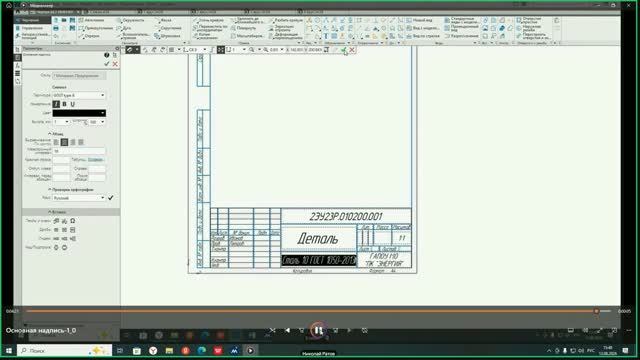The height and width of the screenshot is (360, 640).
Task: Open the Parameters panel gear settings
Action: point(117,49)
